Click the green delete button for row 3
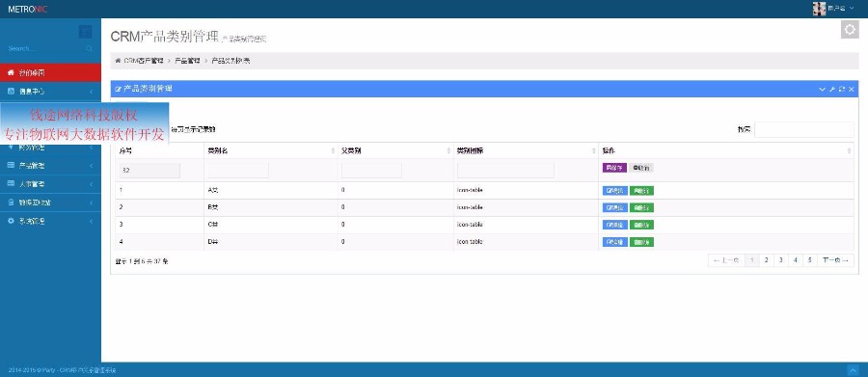Screen dimensions: 868x377 [x=641, y=225]
